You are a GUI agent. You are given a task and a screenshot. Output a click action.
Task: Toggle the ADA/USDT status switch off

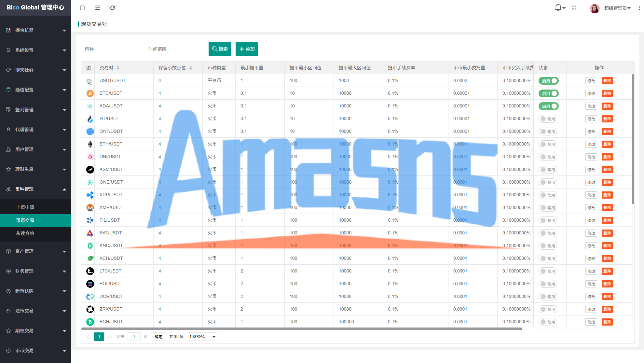click(x=548, y=106)
